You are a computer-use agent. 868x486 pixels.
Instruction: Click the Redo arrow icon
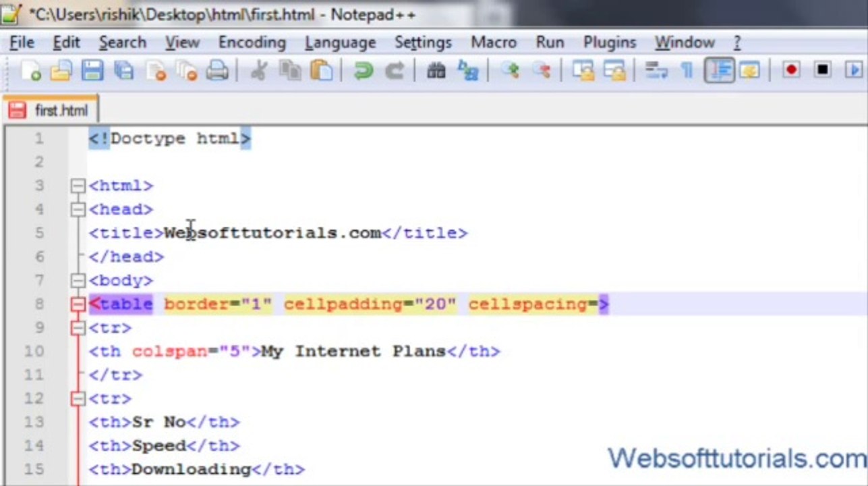395,70
